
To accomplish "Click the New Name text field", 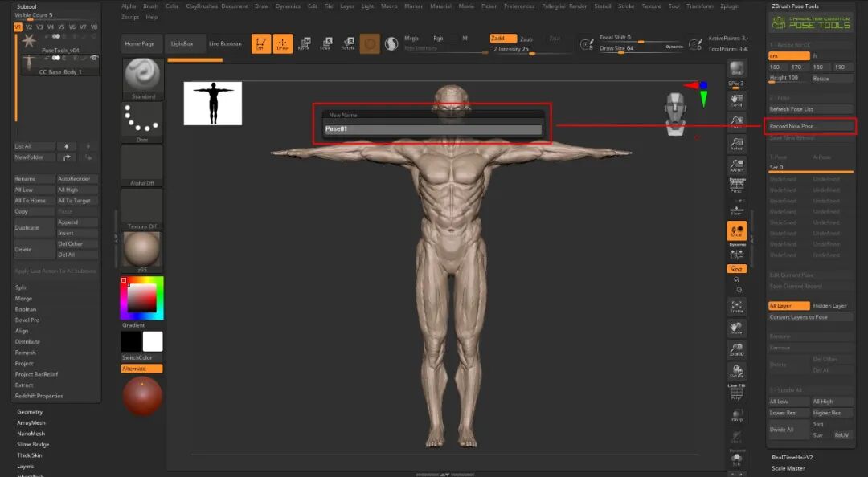I will tap(433, 129).
